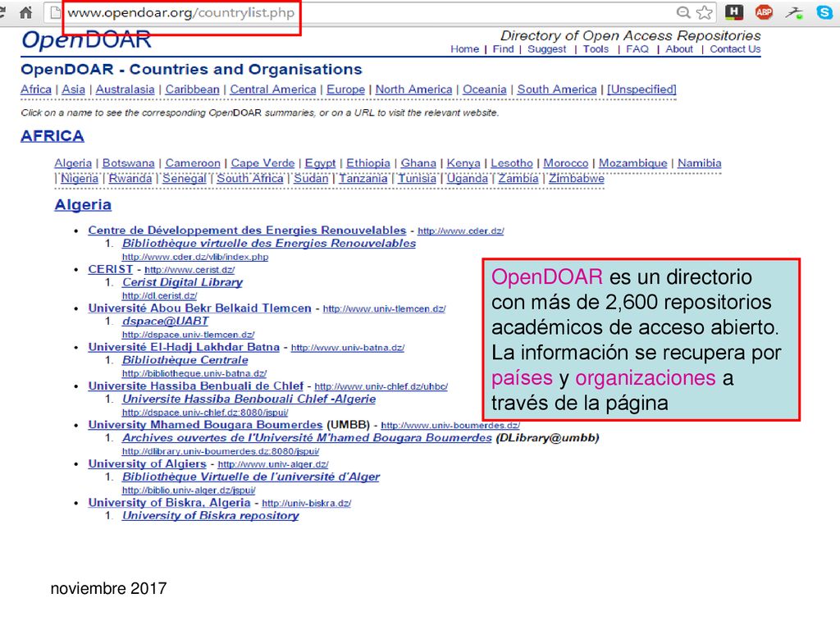The width and height of the screenshot is (840, 630).
Task: Open the [Unspecified] region link
Action: 641,89
